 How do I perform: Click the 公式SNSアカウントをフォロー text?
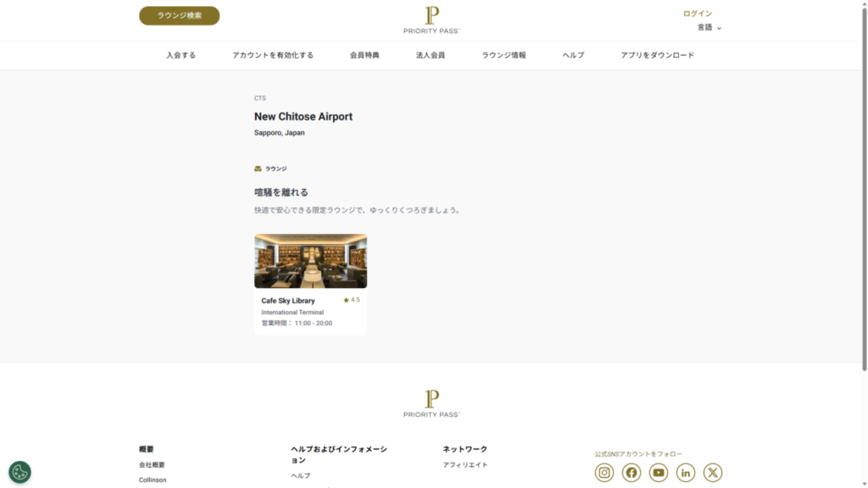(x=639, y=454)
